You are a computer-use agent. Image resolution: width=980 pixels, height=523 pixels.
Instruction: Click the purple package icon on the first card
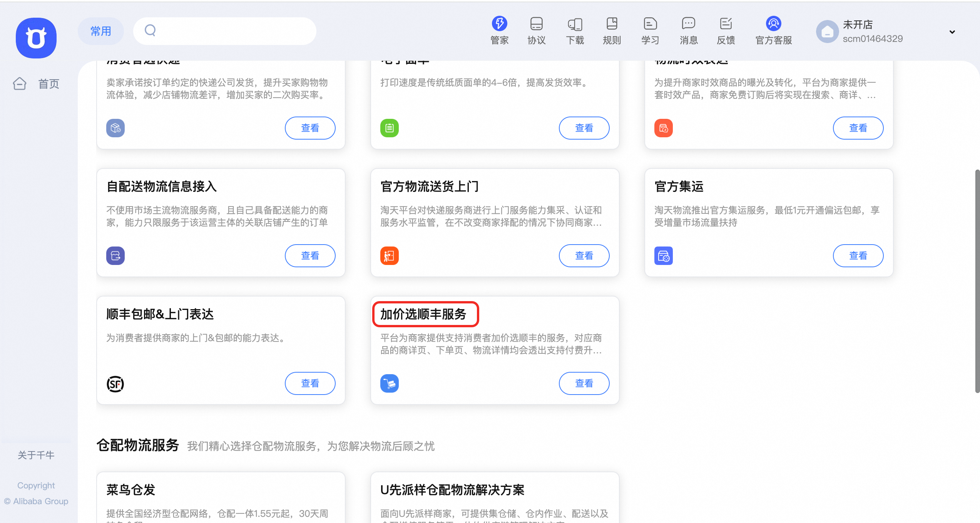pyautogui.click(x=115, y=128)
